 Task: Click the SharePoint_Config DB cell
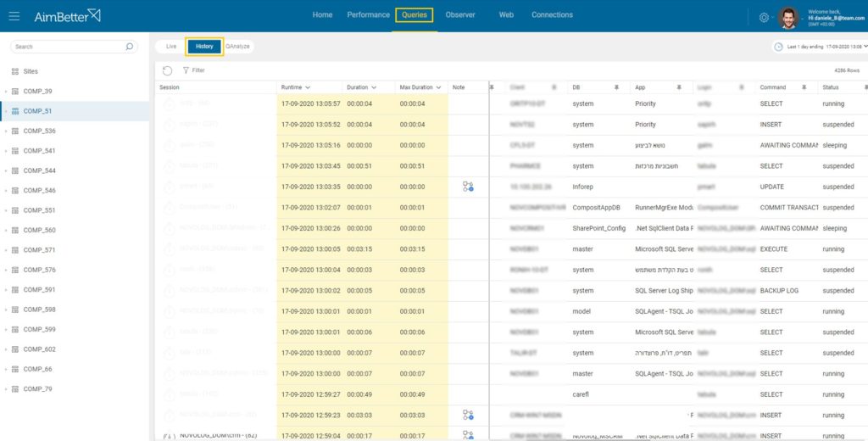[600, 228]
